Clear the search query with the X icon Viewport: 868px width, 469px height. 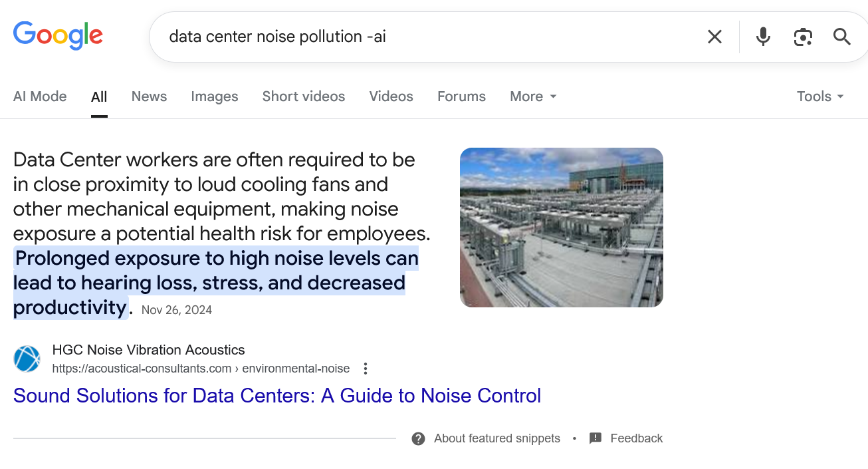714,37
